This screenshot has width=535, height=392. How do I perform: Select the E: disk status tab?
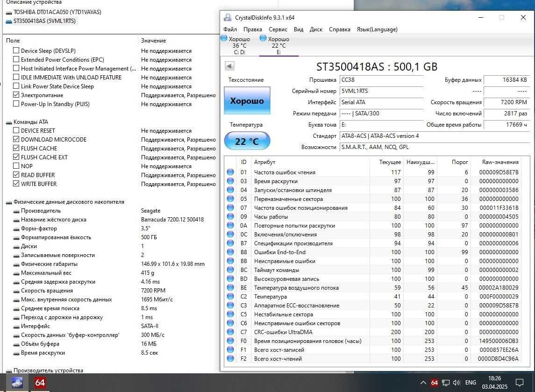coord(278,45)
